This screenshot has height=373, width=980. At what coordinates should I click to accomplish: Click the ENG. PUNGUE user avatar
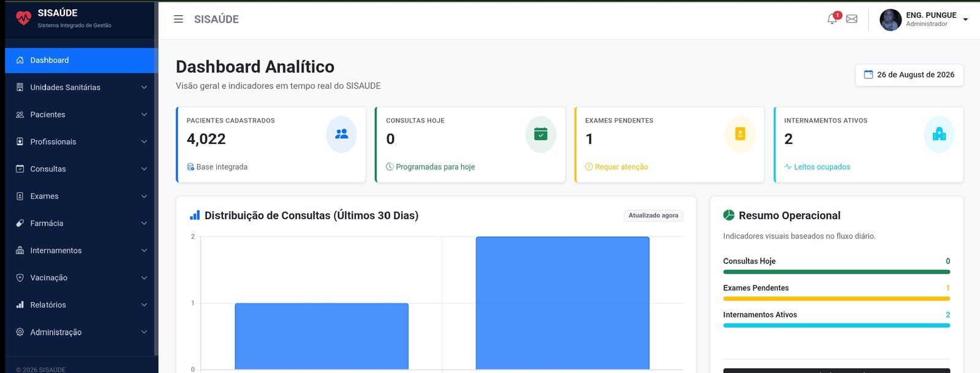(891, 20)
